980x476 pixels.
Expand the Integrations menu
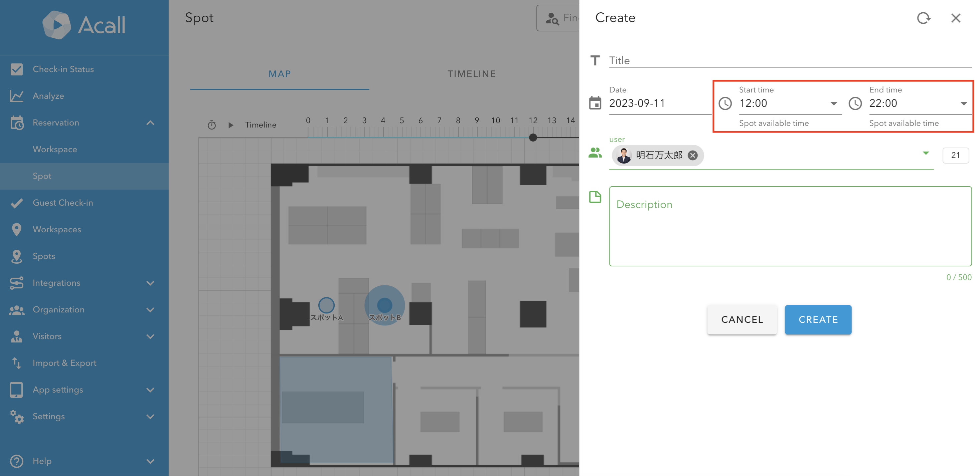pyautogui.click(x=150, y=283)
